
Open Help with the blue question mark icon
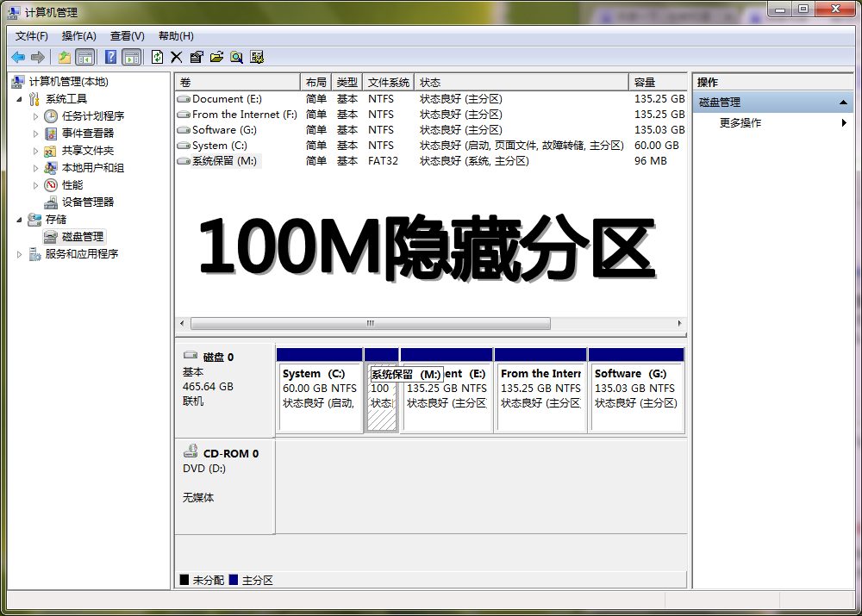[x=110, y=57]
